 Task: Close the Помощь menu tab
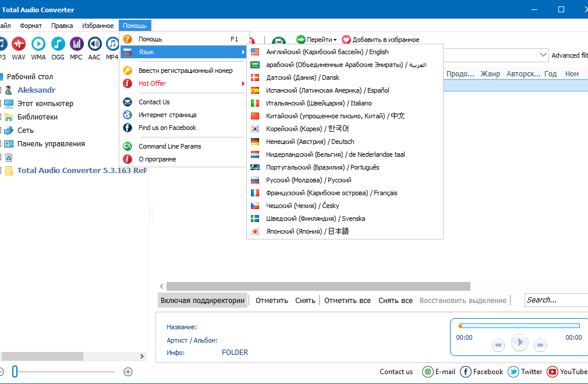pyautogui.click(x=134, y=26)
